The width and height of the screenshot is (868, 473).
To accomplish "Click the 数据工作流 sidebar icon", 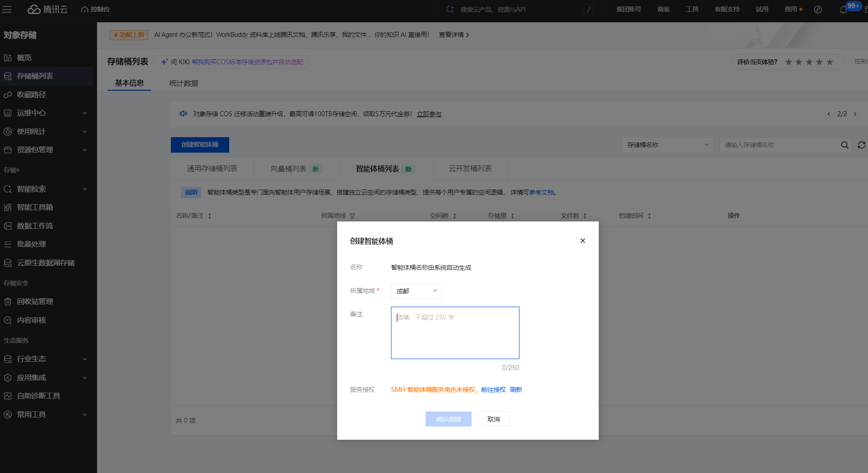I will coord(8,226).
